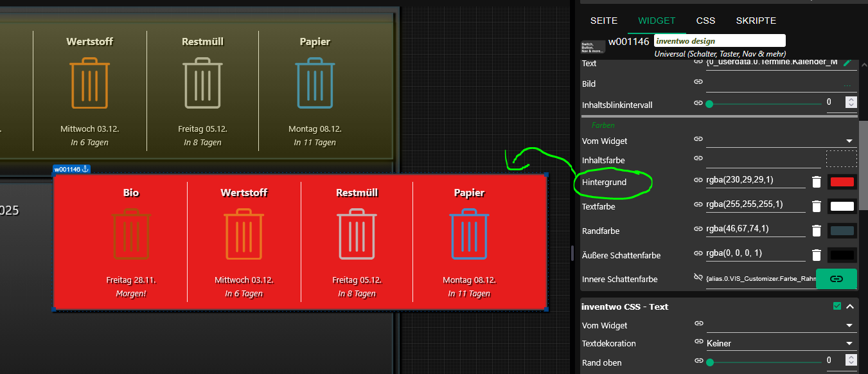Image resolution: width=868 pixels, height=374 pixels.
Task: Open the image picker dots in Bild row
Action: (847, 84)
